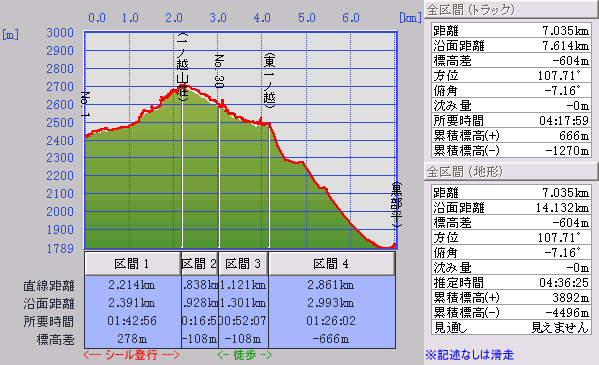This screenshot has height=365, width=599.
Task: Select the 区間 3 section header
Action: pos(243,264)
